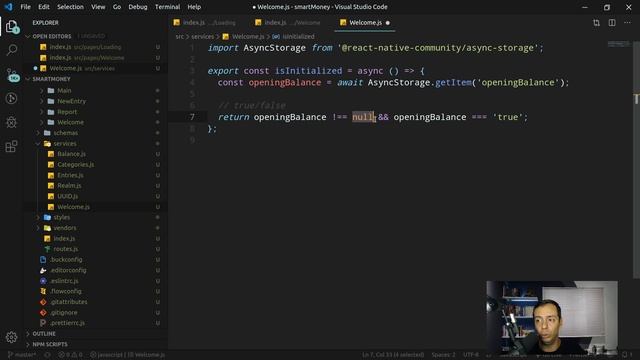Image resolution: width=640 pixels, height=360 pixels.
Task: Click the notifications bell in status bar
Action: pyautogui.click(x=625, y=355)
